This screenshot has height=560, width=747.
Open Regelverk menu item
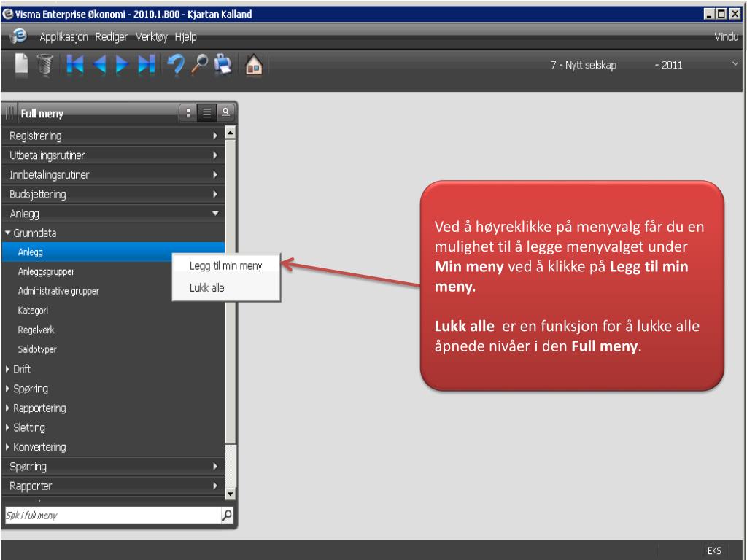pyautogui.click(x=36, y=330)
